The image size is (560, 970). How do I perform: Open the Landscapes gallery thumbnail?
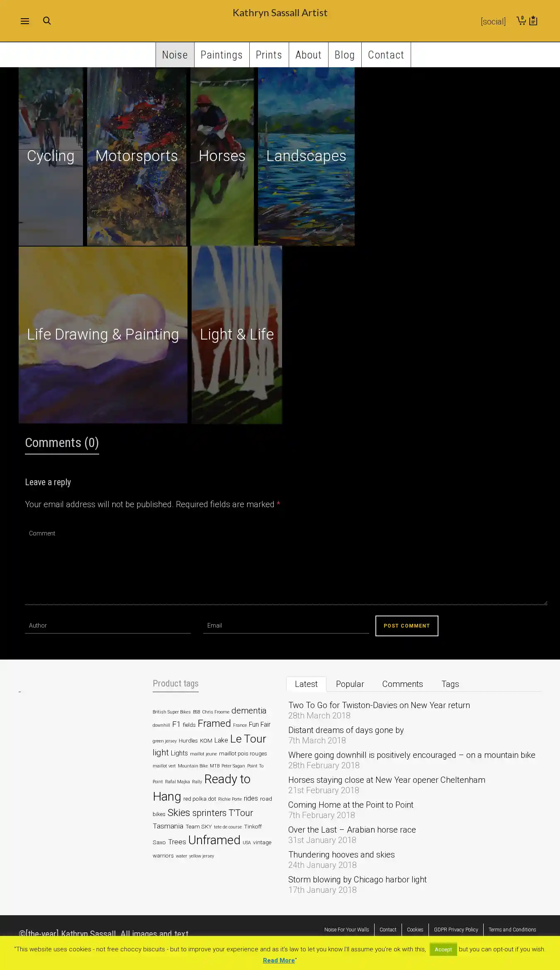[306, 156]
